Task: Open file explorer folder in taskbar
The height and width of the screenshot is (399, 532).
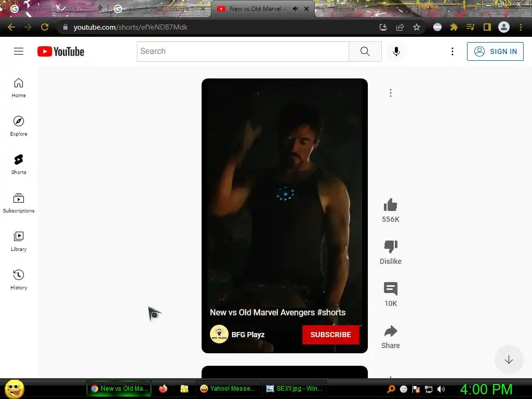Action: (x=184, y=389)
